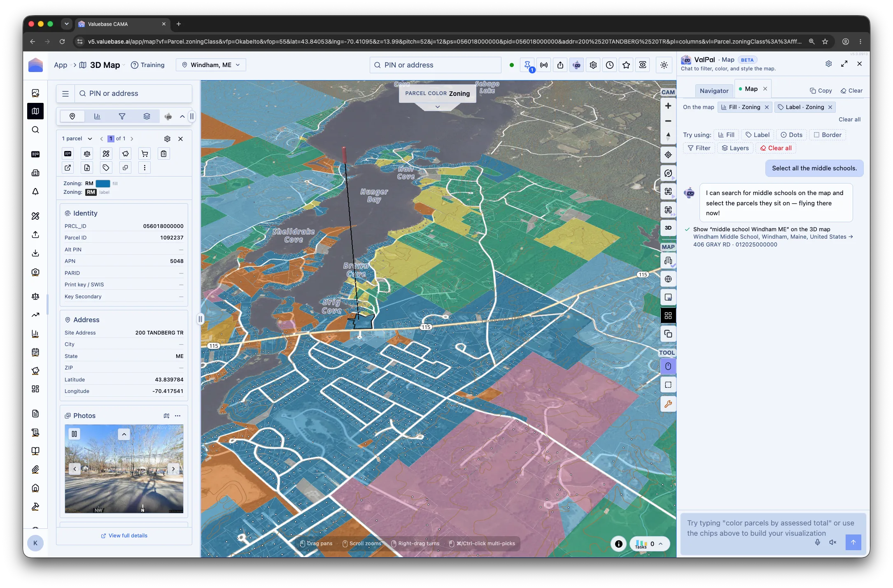Click the blue RM zoning fill swatch

point(103,184)
